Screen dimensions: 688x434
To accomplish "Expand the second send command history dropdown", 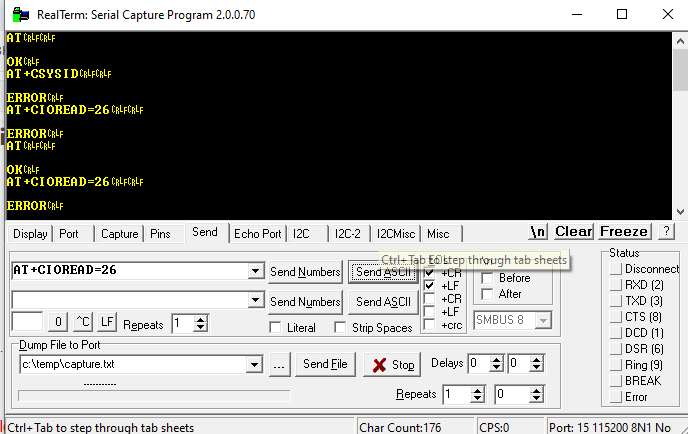I will (x=255, y=301).
